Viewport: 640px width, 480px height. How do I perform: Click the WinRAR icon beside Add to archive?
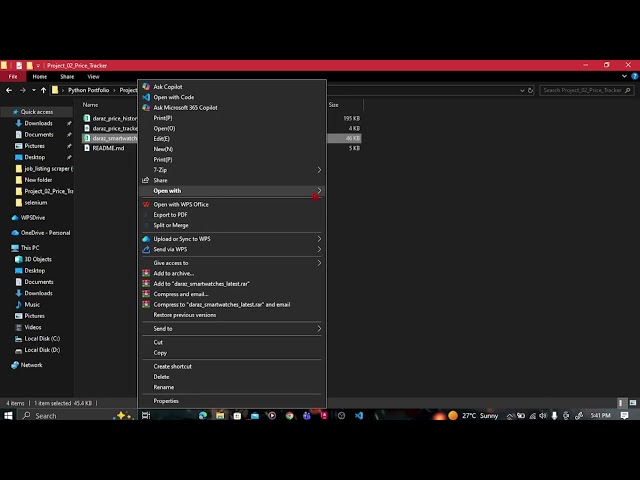[146, 273]
